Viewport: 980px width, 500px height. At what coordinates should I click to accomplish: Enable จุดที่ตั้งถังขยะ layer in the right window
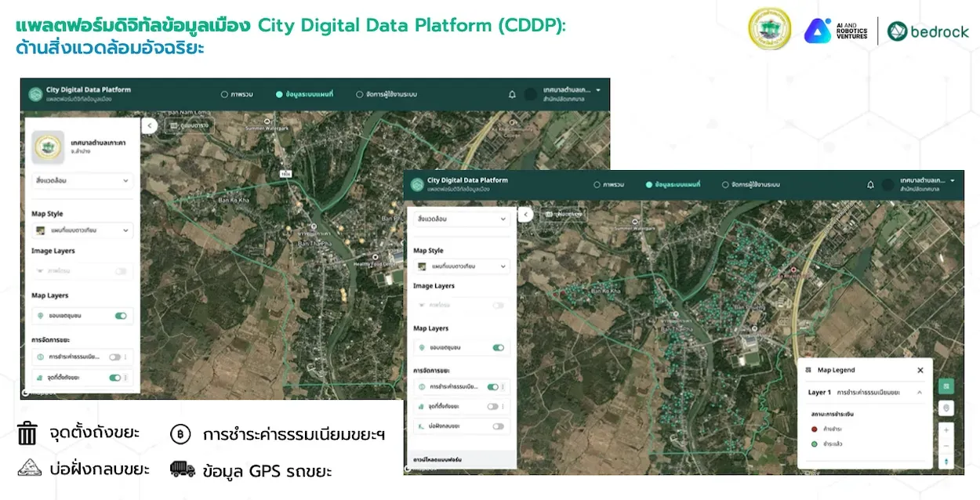point(492,407)
